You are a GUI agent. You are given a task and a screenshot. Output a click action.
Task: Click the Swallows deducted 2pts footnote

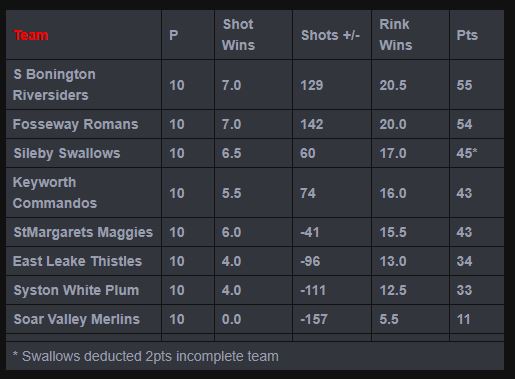(146, 356)
